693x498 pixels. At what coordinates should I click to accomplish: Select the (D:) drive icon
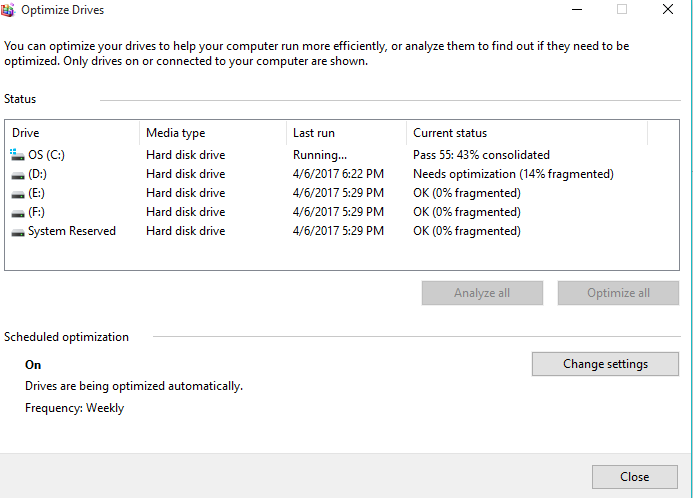18,175
